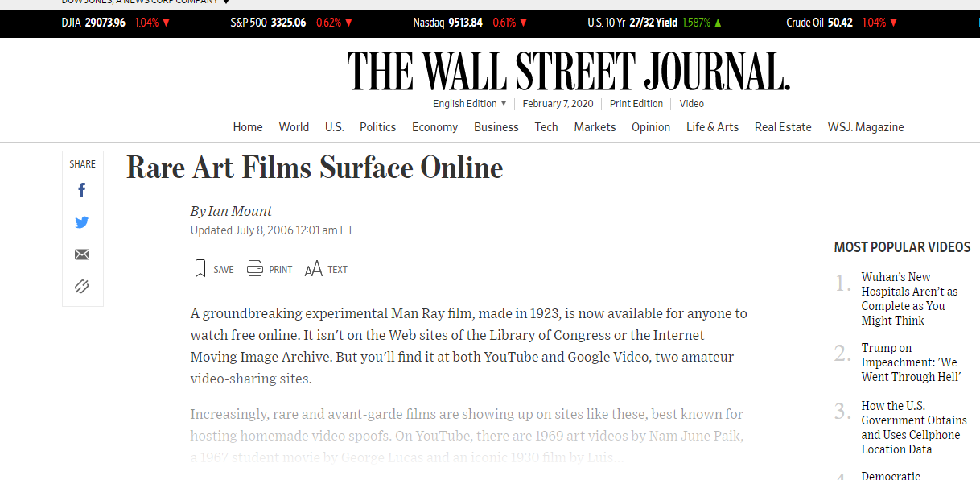
Task: Click author name Ian Mount
Action: coord(240,211)
